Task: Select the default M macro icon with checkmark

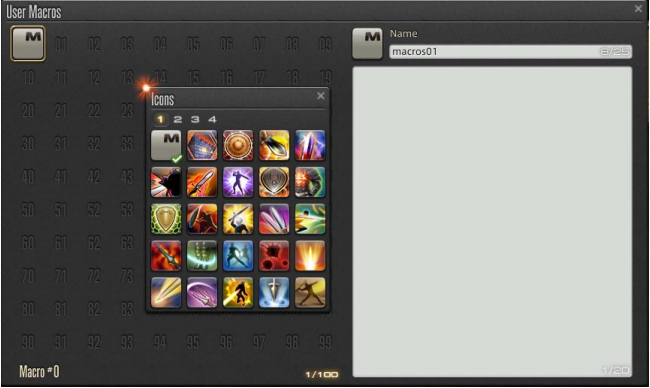Action: (166, 146)
